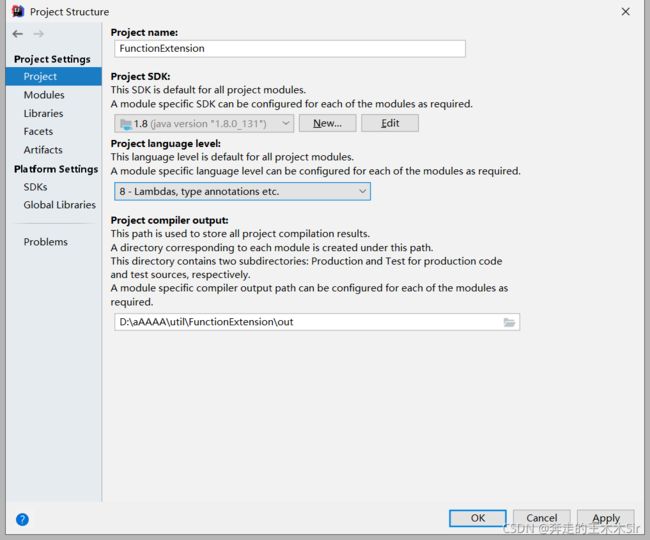Click the Platform Settings heading
The image size is (650, 540).
[56, 169]
